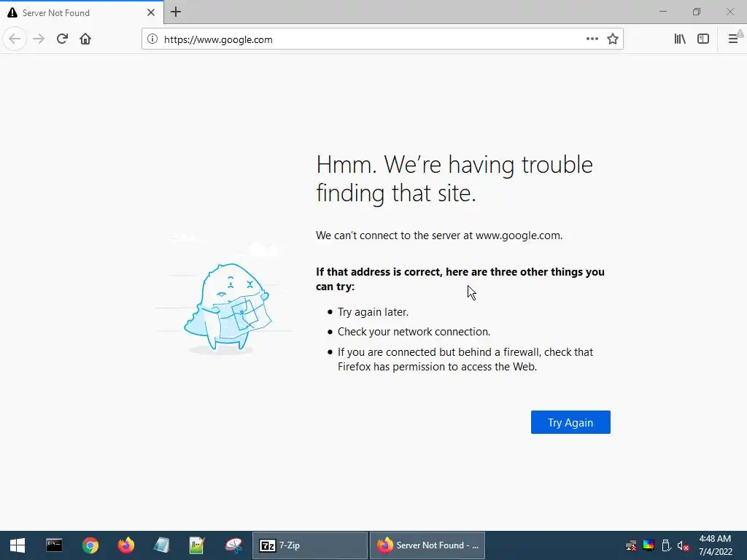Image resolution: width=747 pixels, height=560 pixels.
Task: Minimize the Firefox window
Action: (x=663, y=12)
